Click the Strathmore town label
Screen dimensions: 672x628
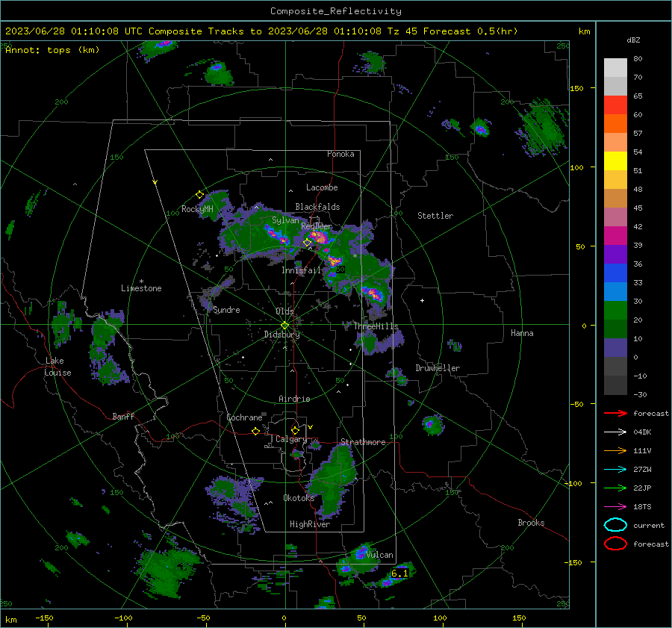[x=363, y=442]
